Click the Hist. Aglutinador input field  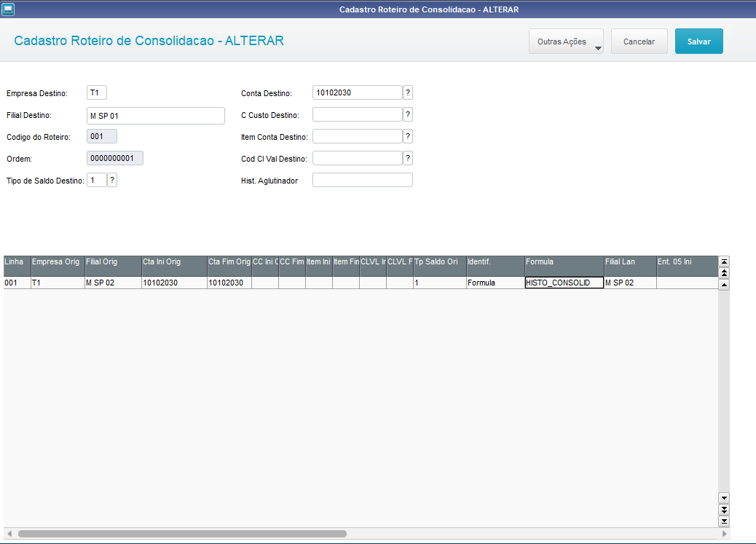click(x=363, y=180)
